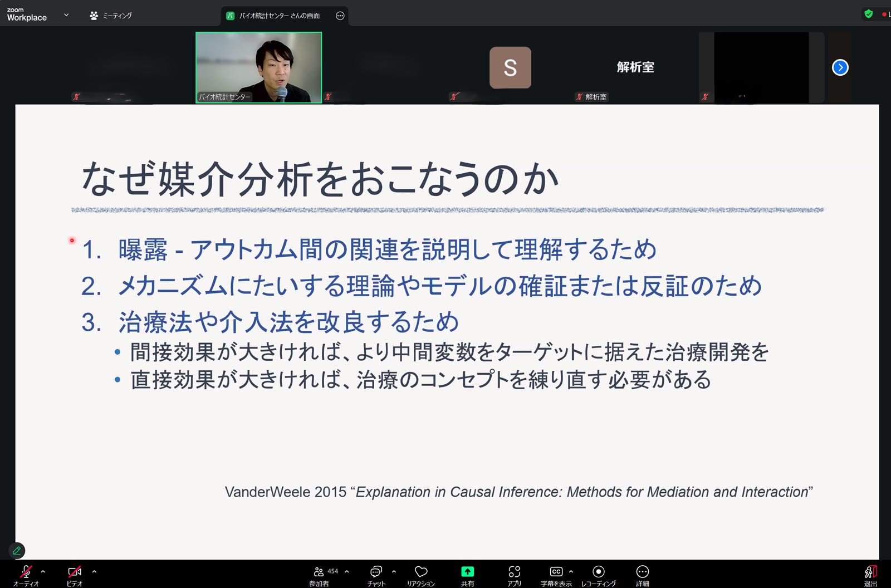Show next participants with blue arrow
The height and width of the screenshot is (588, 891).
click(840, 67)
